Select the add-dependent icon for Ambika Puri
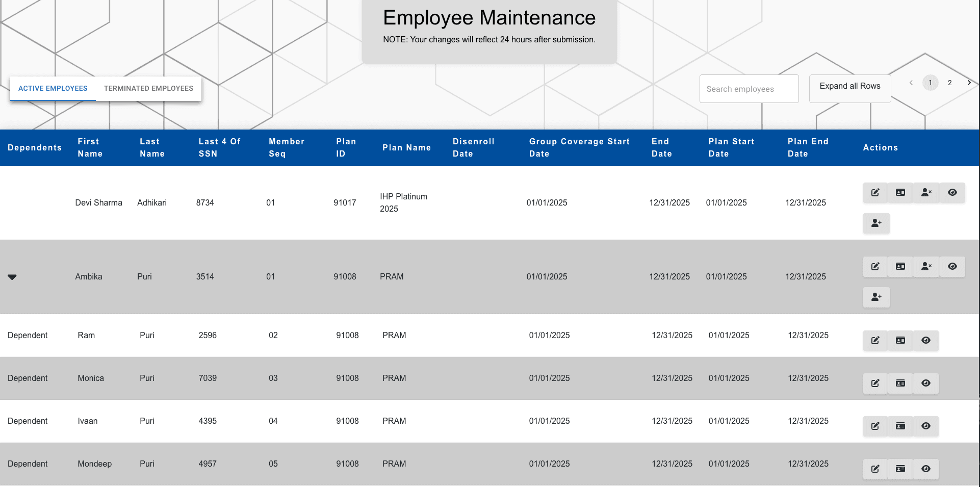This screenshot has height=487, width=980. (x=876, y=297)
